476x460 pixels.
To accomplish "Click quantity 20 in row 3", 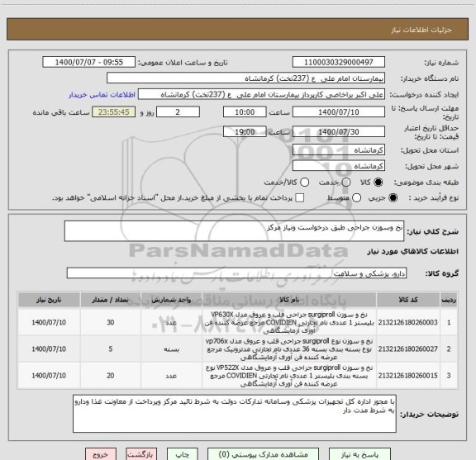I will (111, 376).
